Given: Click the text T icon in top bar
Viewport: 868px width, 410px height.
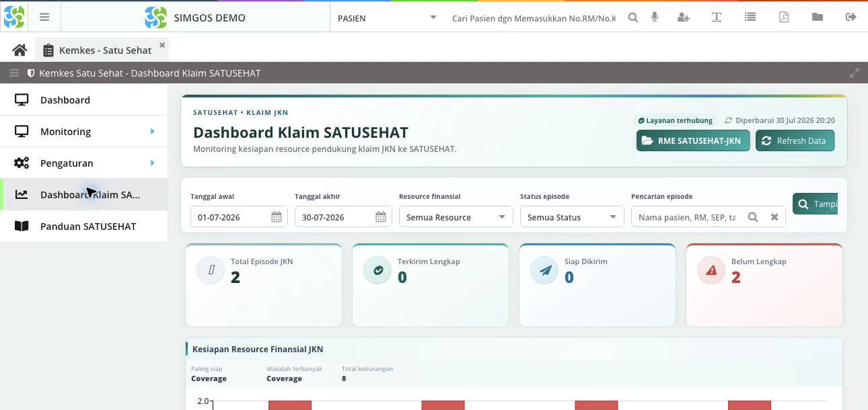Looking at the screenshot, I should coord(717,17).
